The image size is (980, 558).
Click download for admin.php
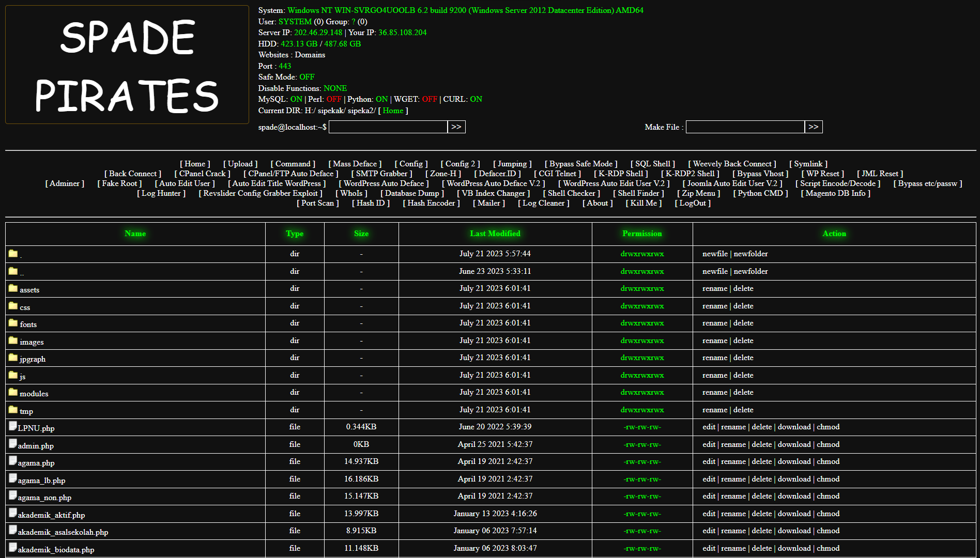click(x=794, y=444)
